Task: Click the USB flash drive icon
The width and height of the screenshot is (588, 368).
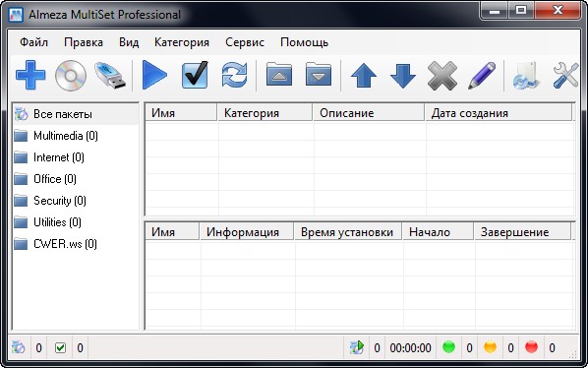Action: (x=110, y=76)
